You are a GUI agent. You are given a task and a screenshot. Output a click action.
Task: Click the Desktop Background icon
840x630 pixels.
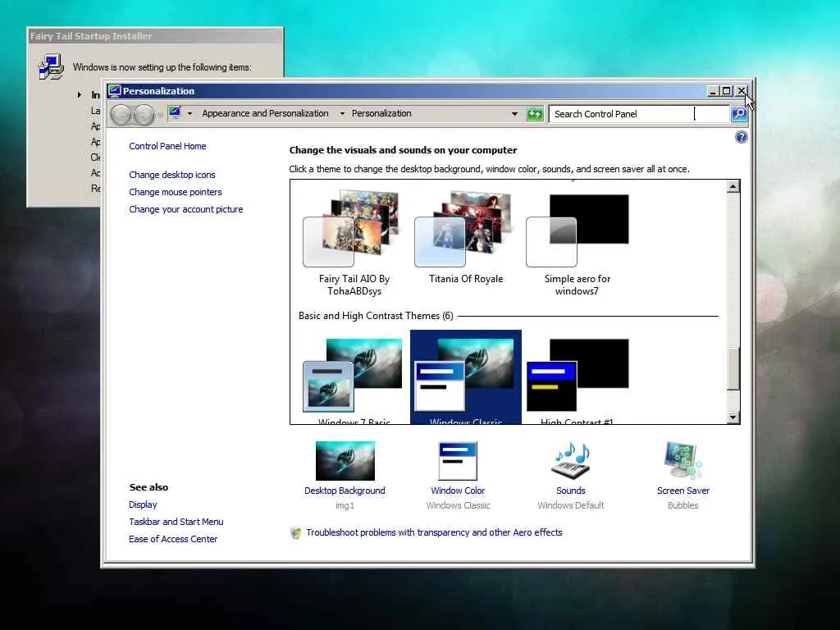pyautogui.click(x=345, y=461)
